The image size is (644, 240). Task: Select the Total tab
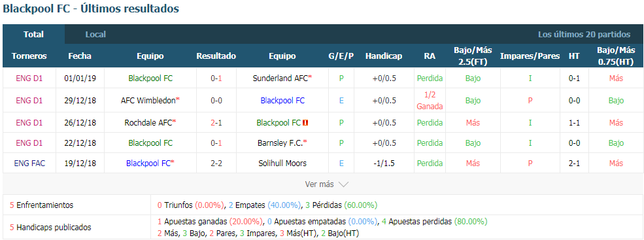pyautogui.click(x=34, y=35)
